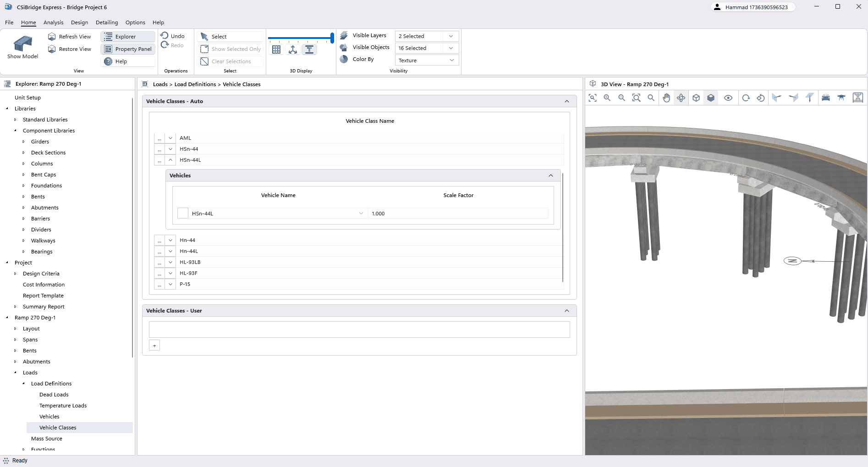Click the drone fly-over view icon

[x=841, y=98]
